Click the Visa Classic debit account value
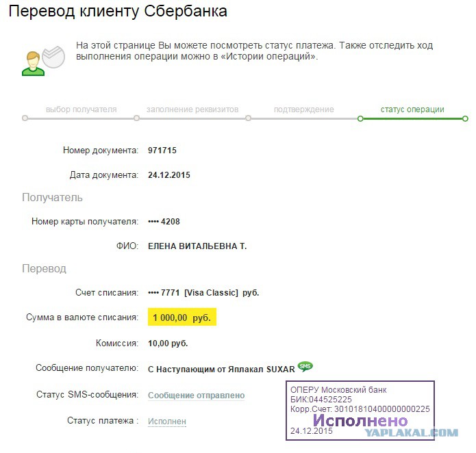476x453 pixels. coord(203,293)
